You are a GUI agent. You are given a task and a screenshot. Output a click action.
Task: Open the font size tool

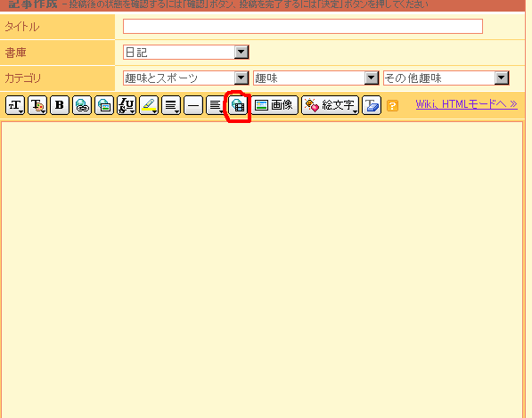(15, 105)
